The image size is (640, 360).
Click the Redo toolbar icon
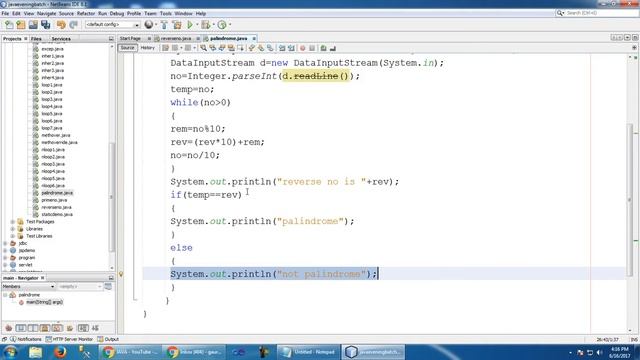click(x=73, y=25)
